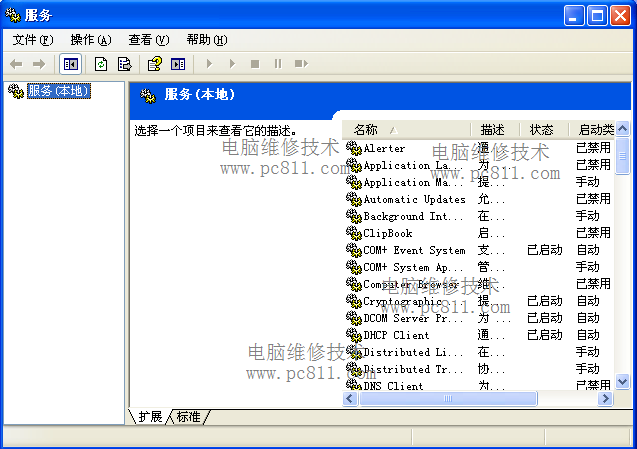Open the 查看(V) menu

(149, 40)
